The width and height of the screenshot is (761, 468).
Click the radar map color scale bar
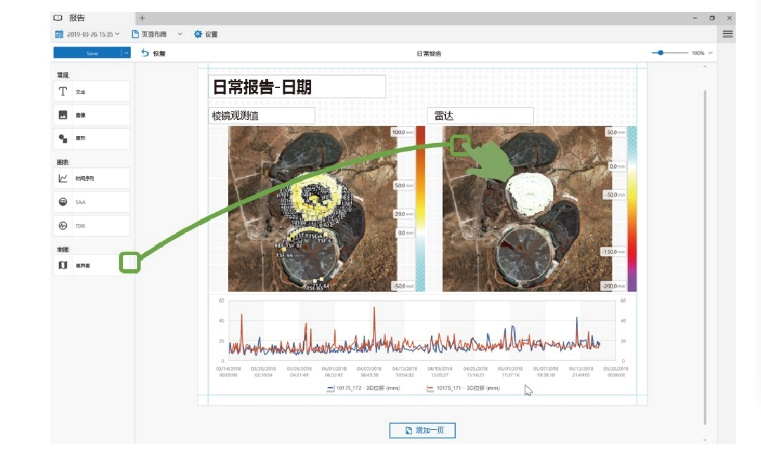click(x=632, y=209)
